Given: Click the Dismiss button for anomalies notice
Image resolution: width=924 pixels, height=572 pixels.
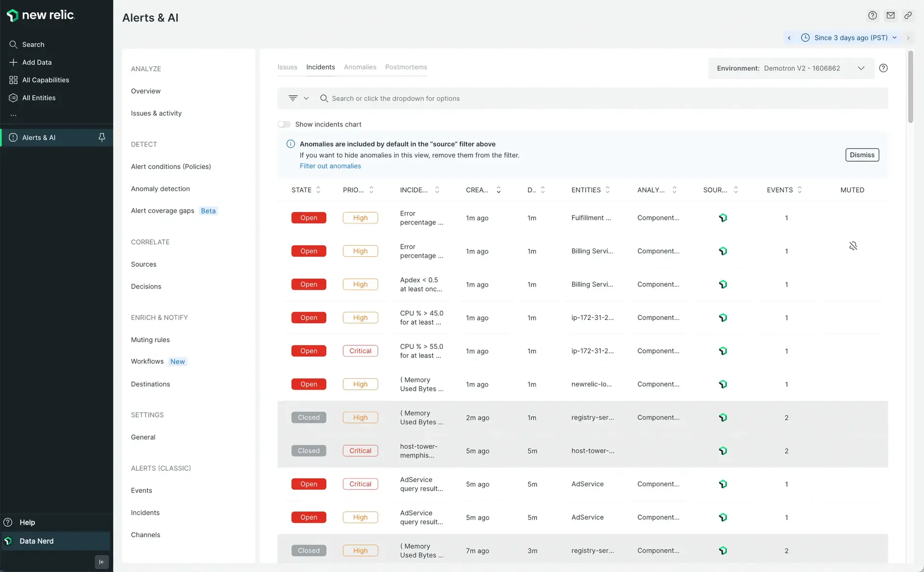Looking at the screenshot, I should (862, 155).
